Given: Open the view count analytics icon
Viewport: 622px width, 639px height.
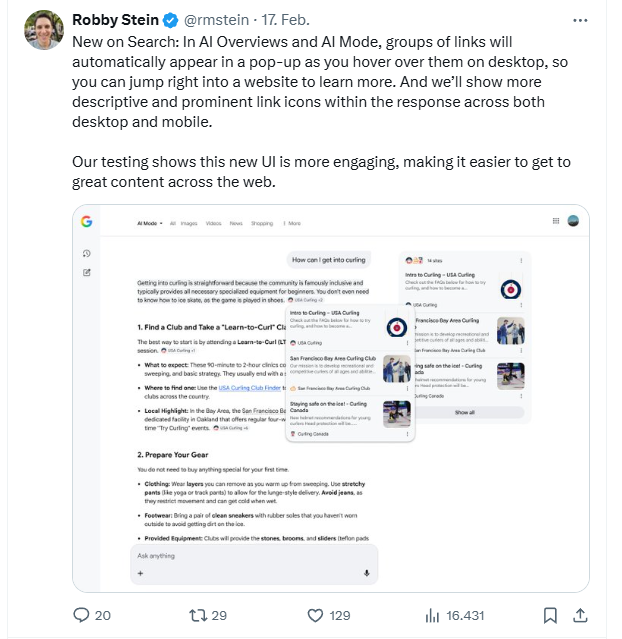Looking at the screenshot, I should pos(433,616).
